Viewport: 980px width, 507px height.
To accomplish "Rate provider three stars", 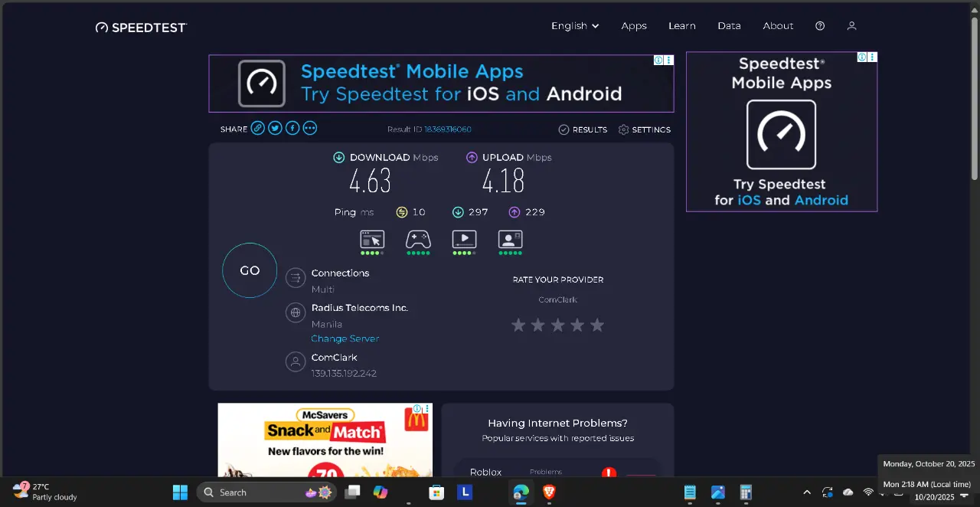I will pyautogui.click(x=558, y=325).
